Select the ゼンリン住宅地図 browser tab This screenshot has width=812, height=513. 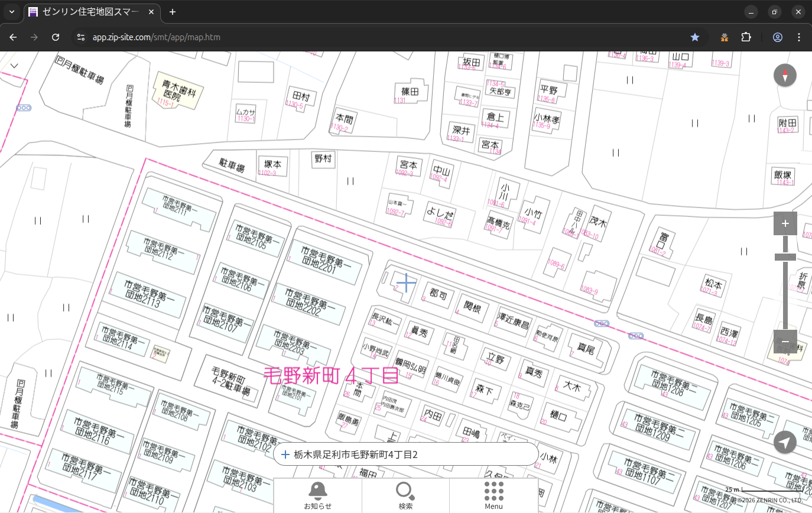pos(92,12)
